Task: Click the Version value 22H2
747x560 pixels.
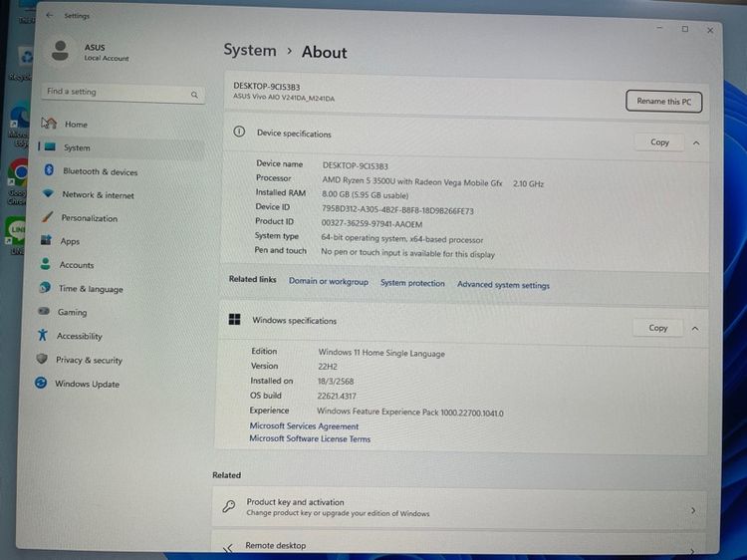Action: click(328, 366)
